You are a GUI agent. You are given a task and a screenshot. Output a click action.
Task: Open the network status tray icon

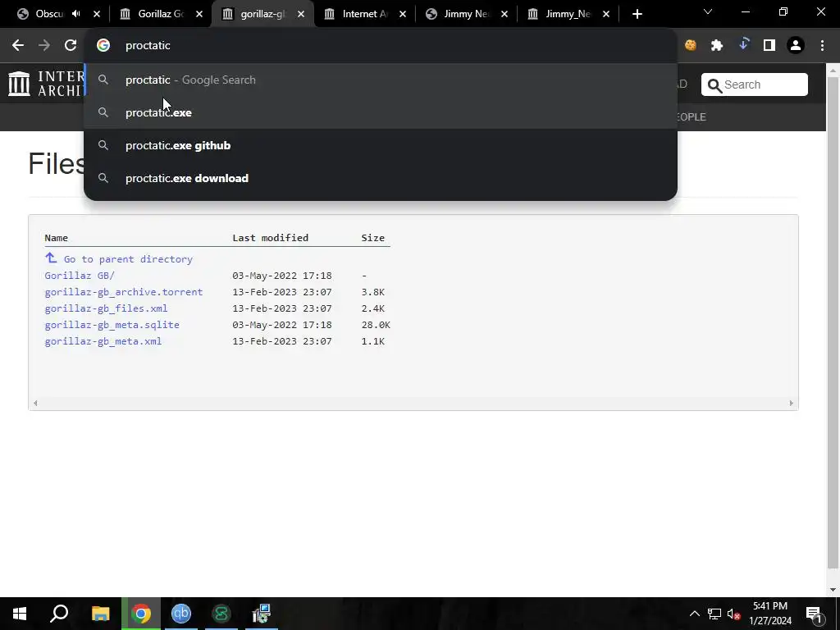click(x=714, y=614)
